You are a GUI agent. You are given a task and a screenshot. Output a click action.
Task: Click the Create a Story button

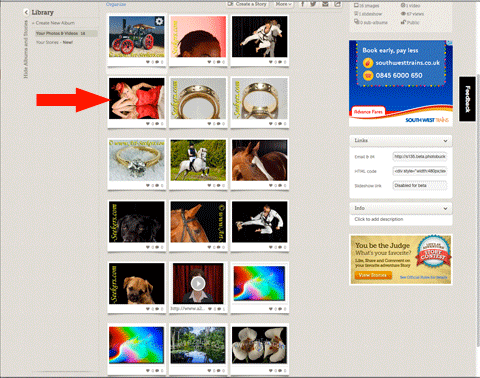pyautogui.click(x=248, y=4)
